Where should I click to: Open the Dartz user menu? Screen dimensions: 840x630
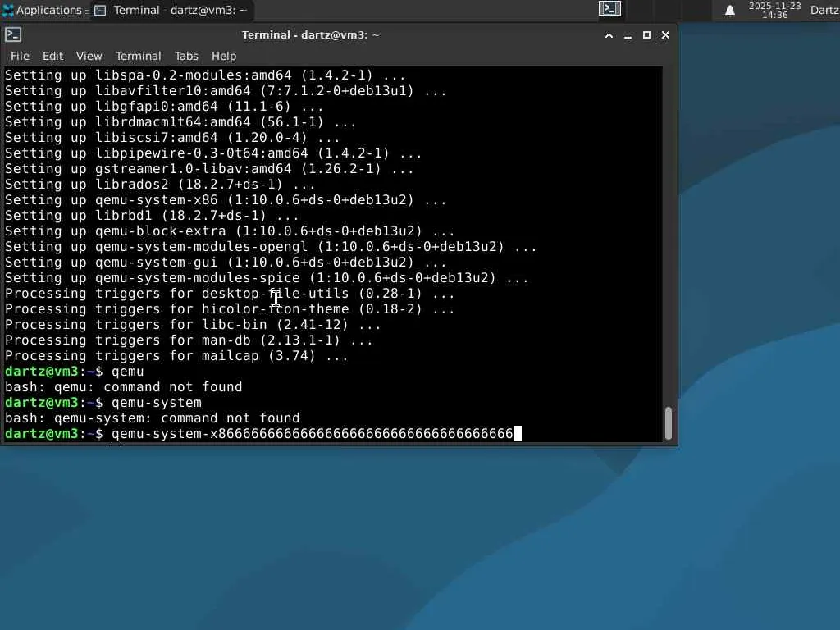(824, 11)
